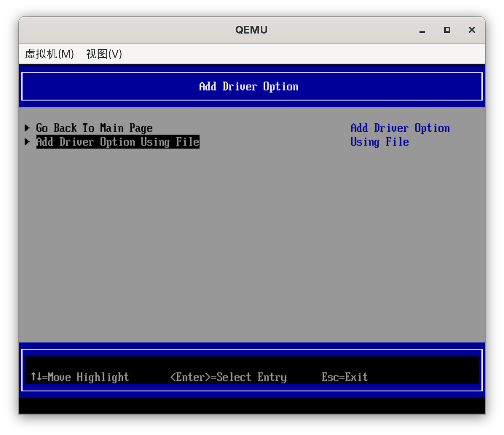This screenshot has width=504, height=435.
Task: Open the 视图(V) menu
Action: pyautogui.click(x=104, y=54)
